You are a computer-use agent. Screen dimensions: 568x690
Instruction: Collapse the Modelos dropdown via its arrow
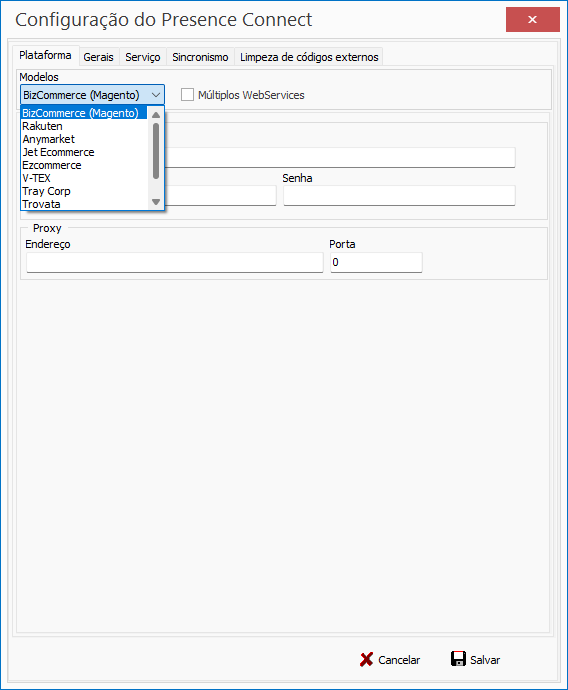[x=156, y=95]
